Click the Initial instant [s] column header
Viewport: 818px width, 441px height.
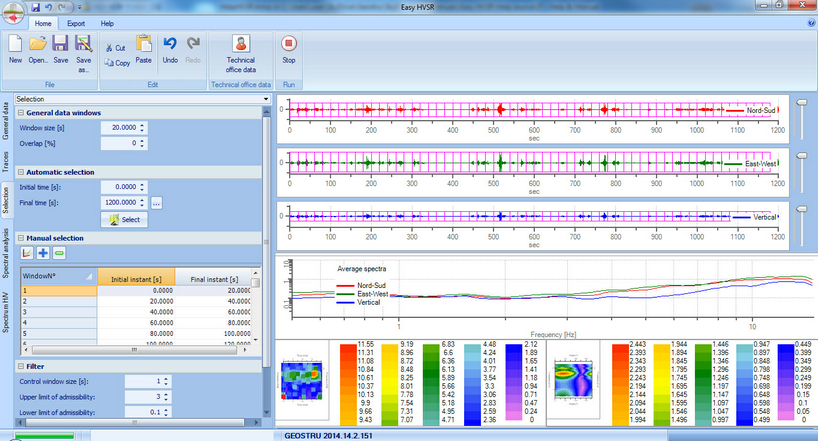coord(136,277)
